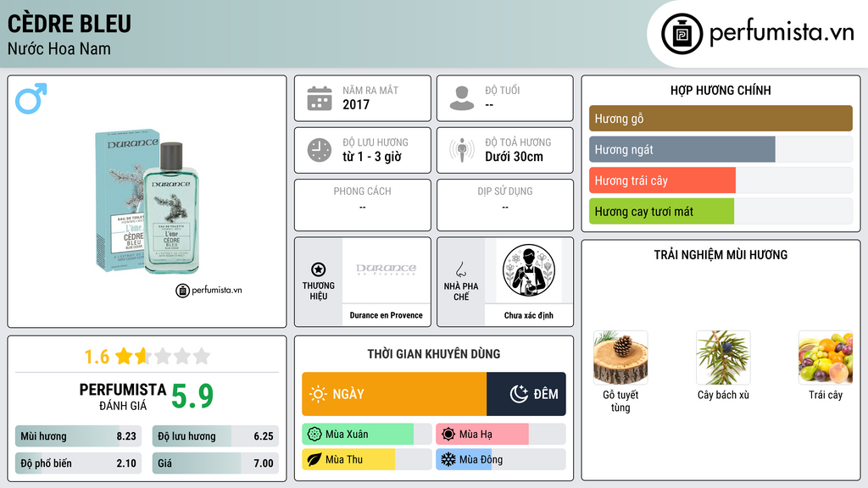The image size is (868, 488).
Task: Click the person icon beside Độ tuổi
Action: click(x=462, y=98)
